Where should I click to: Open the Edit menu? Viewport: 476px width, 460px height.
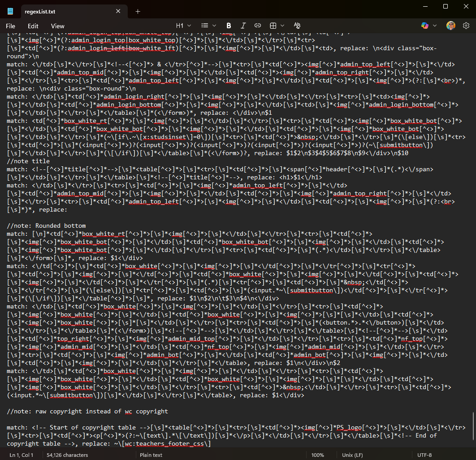tap(33, 26)
